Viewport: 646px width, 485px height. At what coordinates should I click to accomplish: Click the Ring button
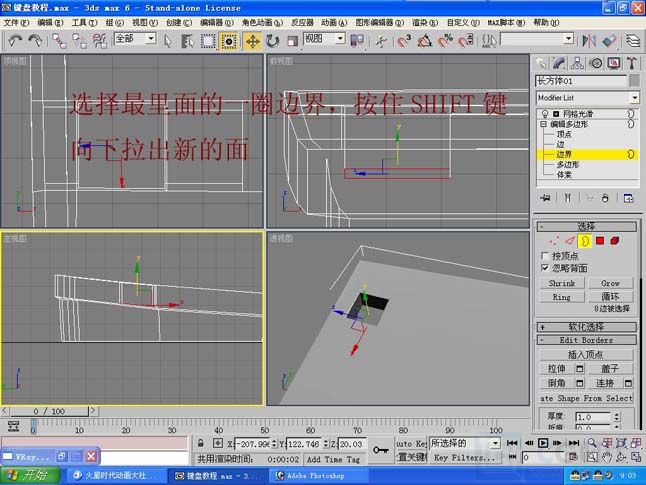coord(562,297)
